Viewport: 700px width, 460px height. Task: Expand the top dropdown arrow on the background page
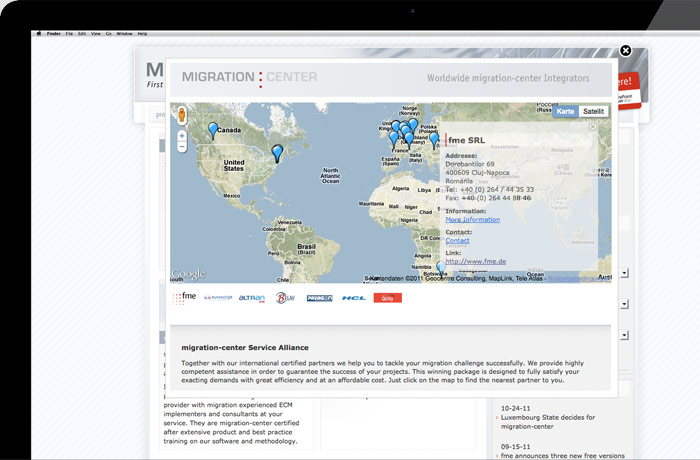(x=625, y=273)
